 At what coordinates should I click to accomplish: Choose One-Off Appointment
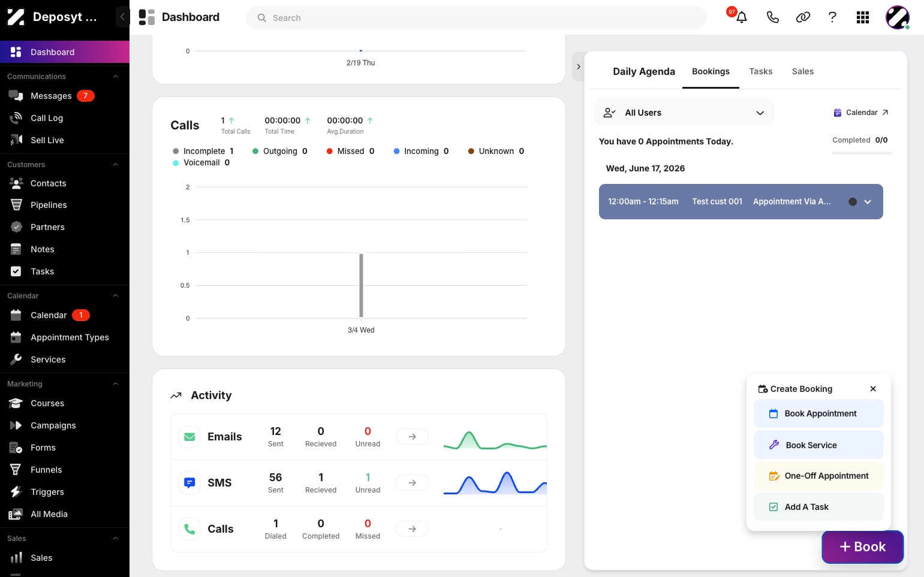[818, 476]
